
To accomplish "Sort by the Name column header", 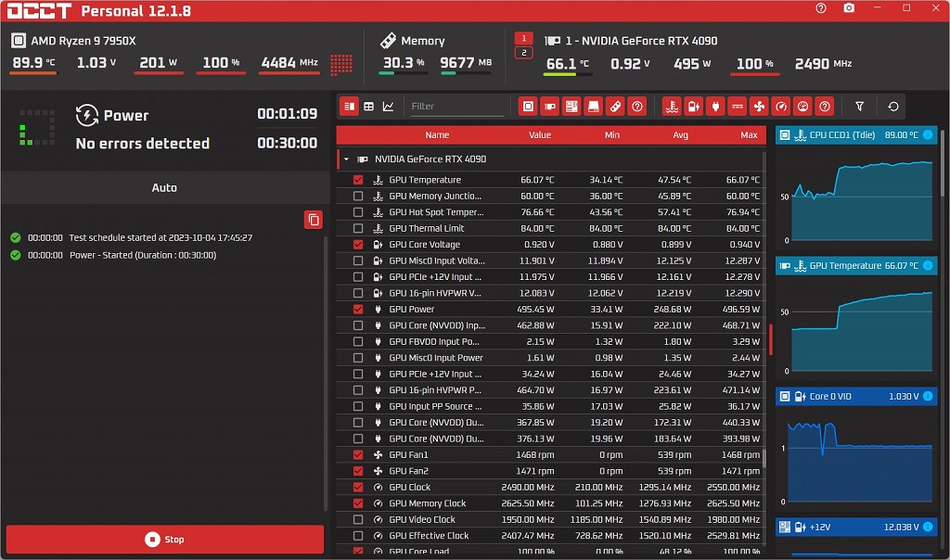I will (x=437, y=135).
